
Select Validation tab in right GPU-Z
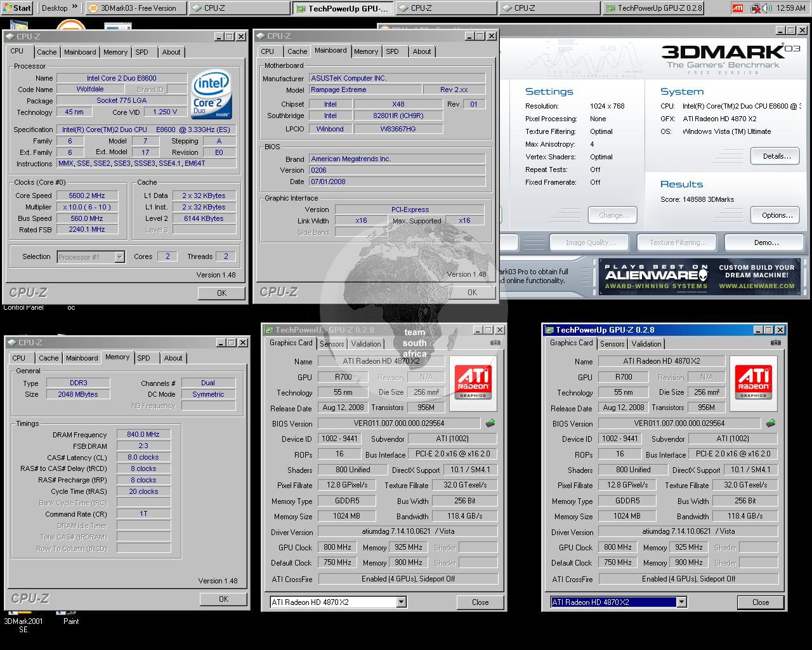click(646, 344)
